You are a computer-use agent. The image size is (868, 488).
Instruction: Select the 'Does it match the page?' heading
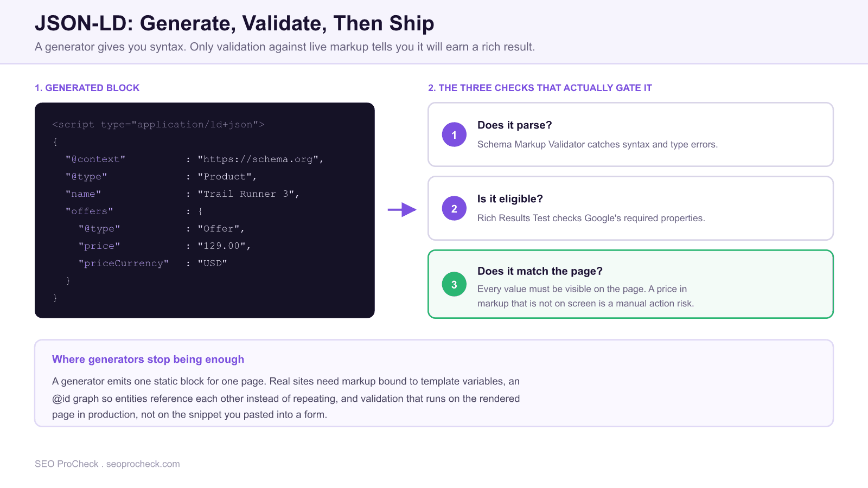click(x=540, y=271)
